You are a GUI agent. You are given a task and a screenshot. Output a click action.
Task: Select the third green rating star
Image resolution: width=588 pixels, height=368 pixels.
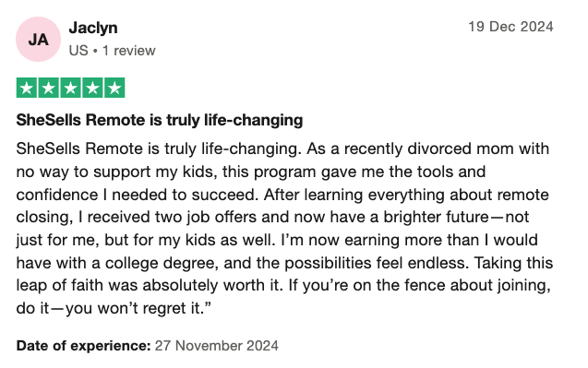(x=70, y=88)
